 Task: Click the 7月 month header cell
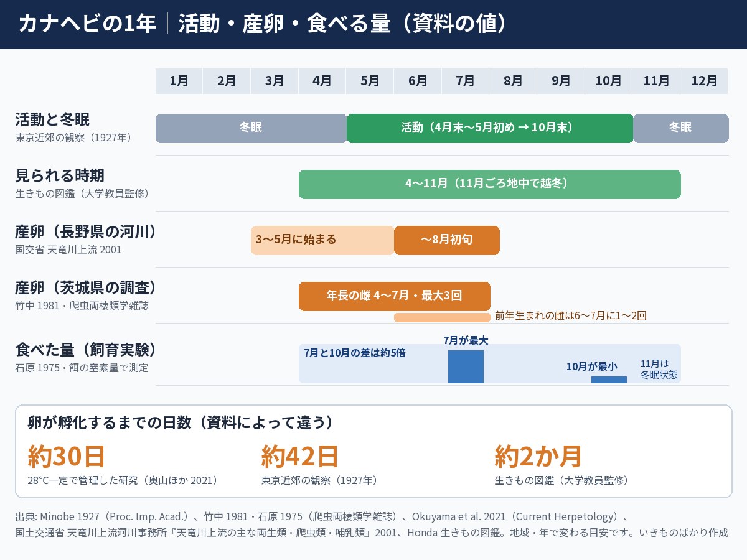[465, 81]
